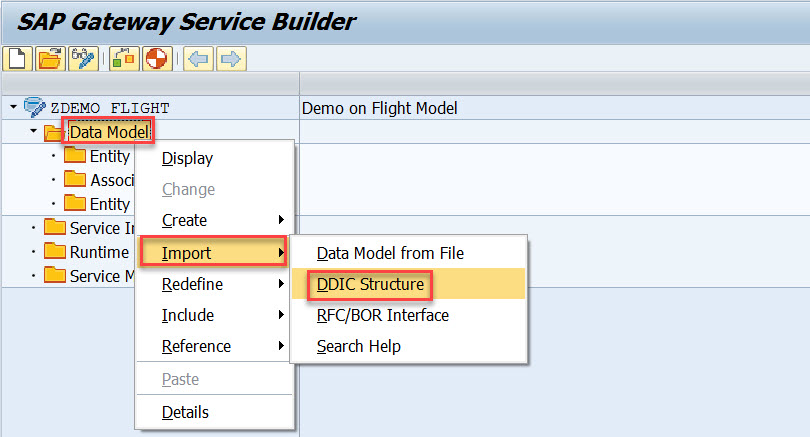Expand the Create submenu arrow

point(281,220)
